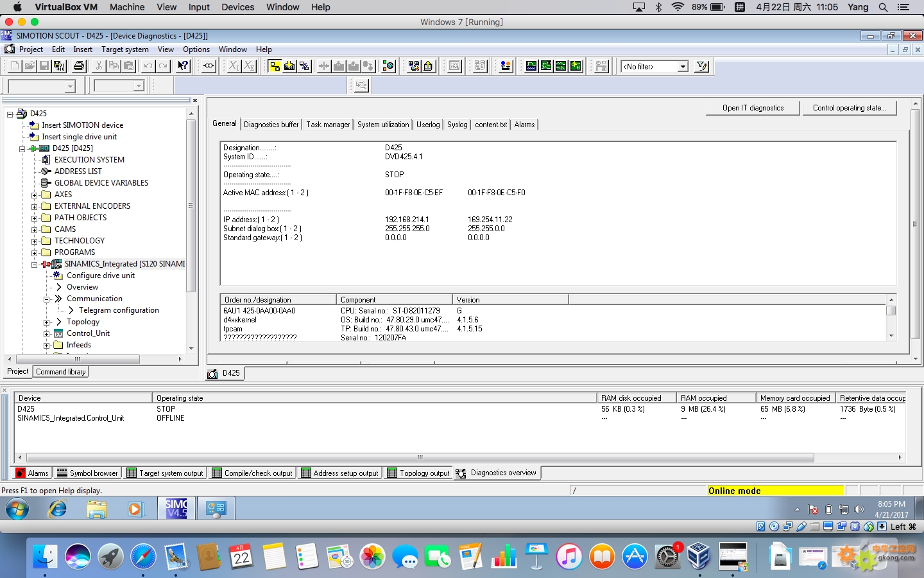The height and width of the screenshot is (578, 924).
Task: Open the macOS Devices menu of VirtualBox
Action: click(238, 7)
